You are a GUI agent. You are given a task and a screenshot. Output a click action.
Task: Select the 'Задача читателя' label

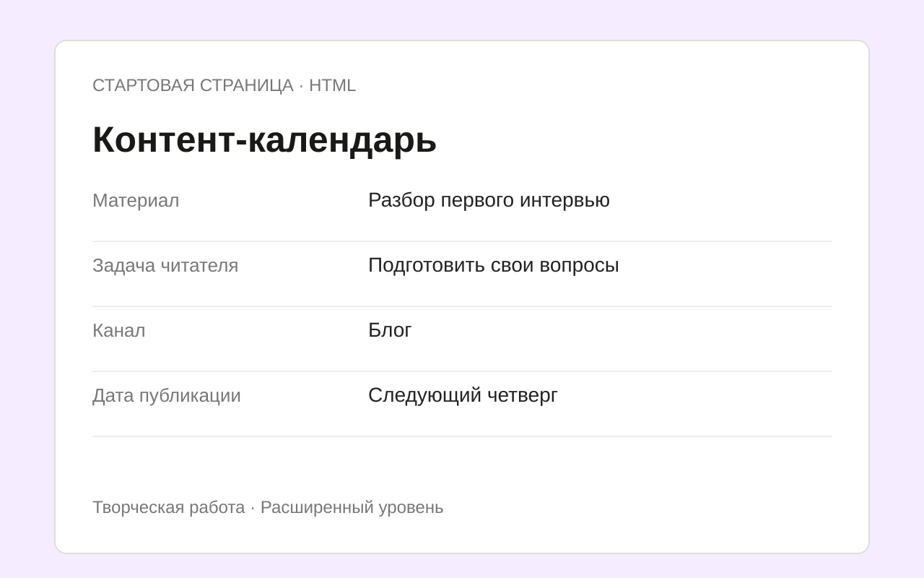(x=165, y=265)
